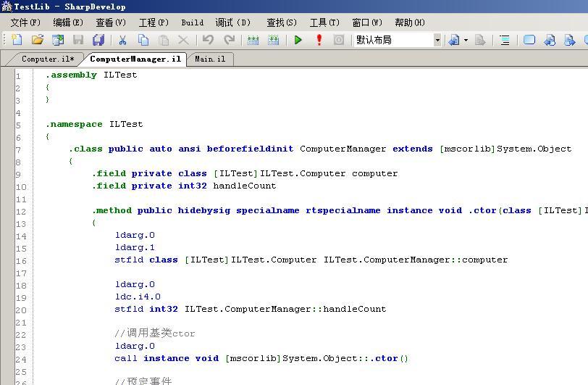
Task: Expand the navigate back history arrow
Action: [466, 40]
